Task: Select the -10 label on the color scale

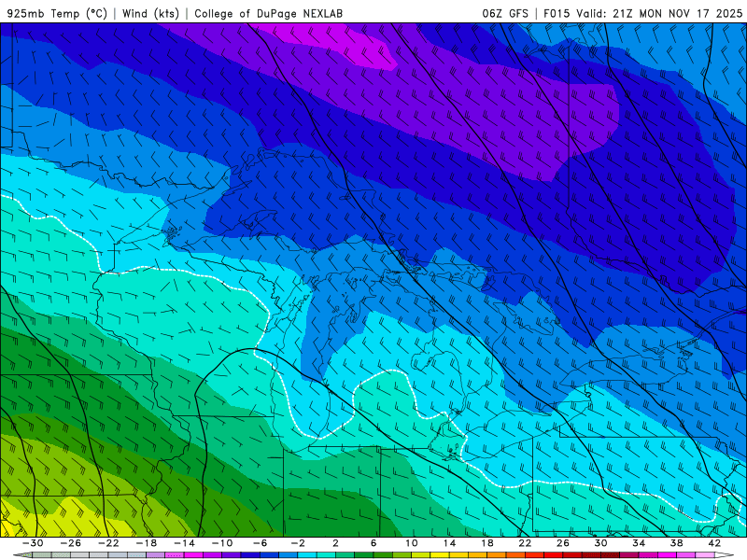Action: click(222, 543)
